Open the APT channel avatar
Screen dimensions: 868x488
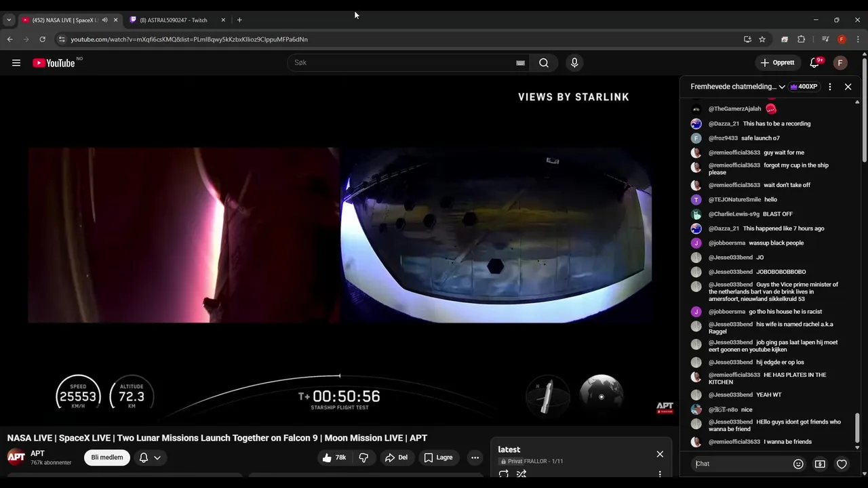16,457
